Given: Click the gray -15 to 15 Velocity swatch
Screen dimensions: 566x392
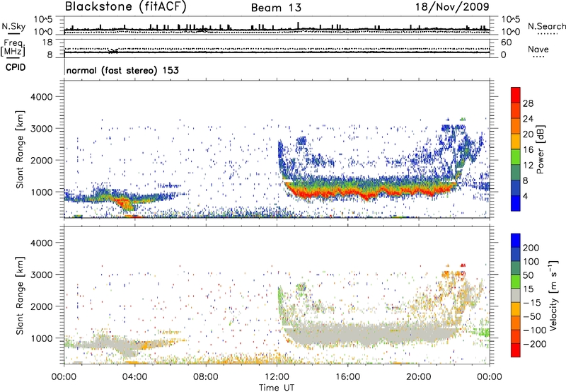Looking at the screenshot, I should pyautogui.click(x=516, y=296).
